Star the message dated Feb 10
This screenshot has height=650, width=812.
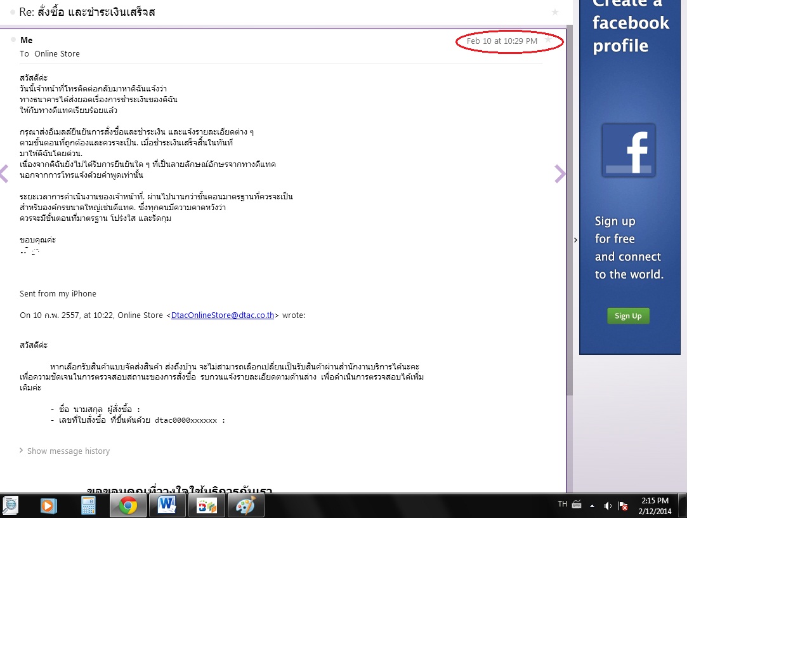point(548,39)
